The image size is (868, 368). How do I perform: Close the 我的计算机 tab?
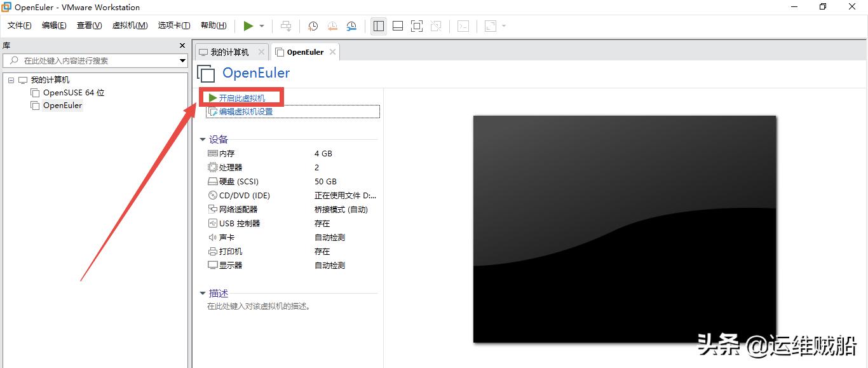262,52
